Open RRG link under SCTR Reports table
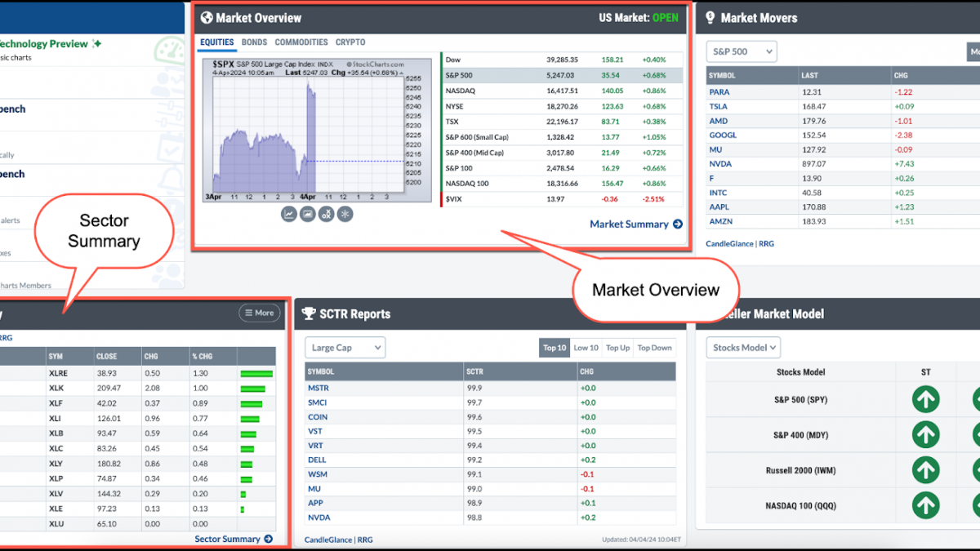This screenshot has width=980, height=551. [x=365, y=540]
